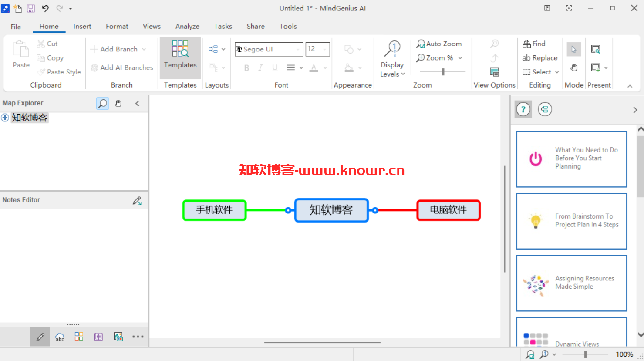Select the 电脑软件 branch node
Viewport: 644px width, 361px height.
448,210
